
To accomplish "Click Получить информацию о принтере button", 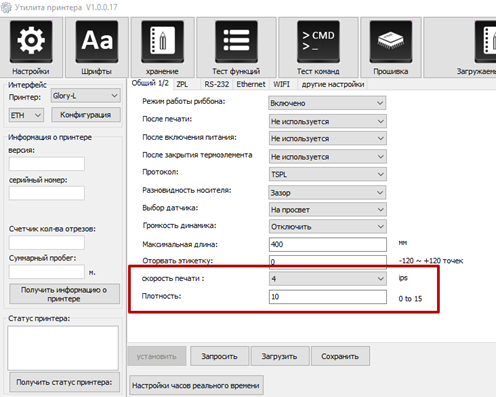I will [64, 294].
